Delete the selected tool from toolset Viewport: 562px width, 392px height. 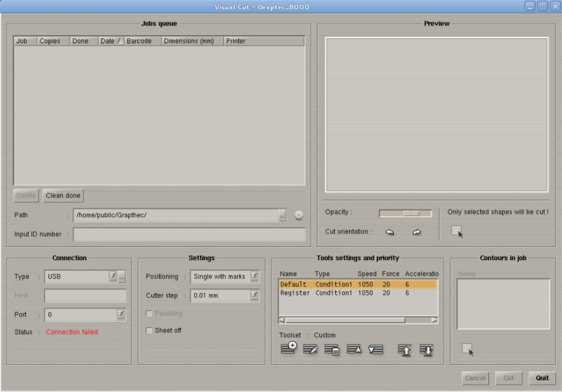(x=332, y=350)
